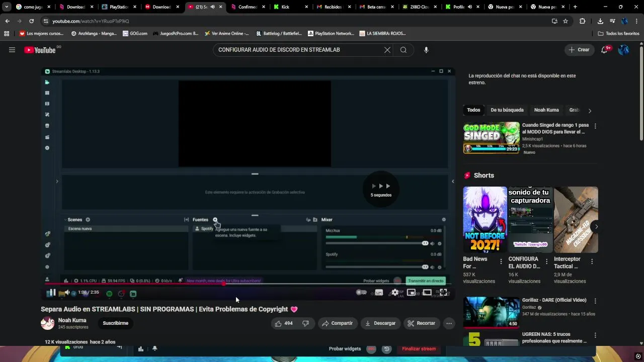Open the Chrome media controls icon

tap(612, 21)
